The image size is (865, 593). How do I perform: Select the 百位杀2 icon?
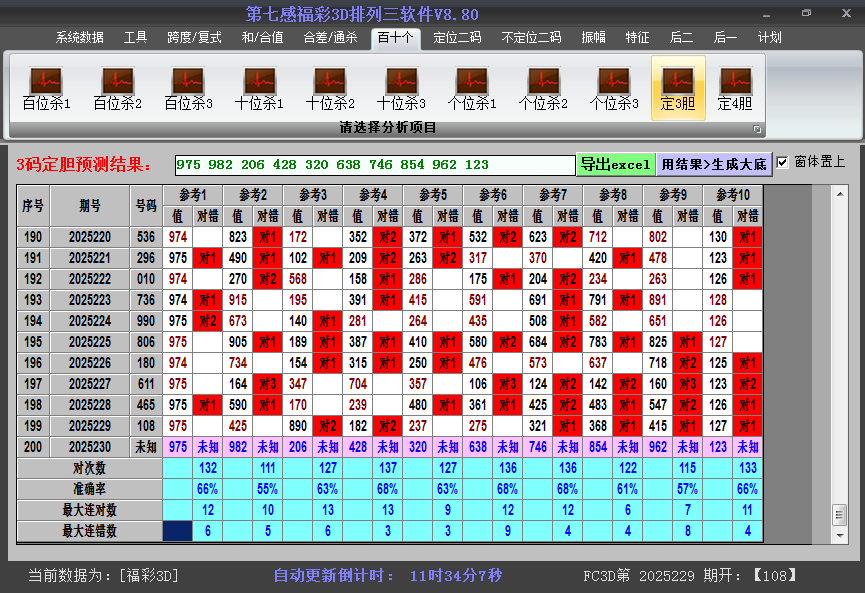[117, 88]
